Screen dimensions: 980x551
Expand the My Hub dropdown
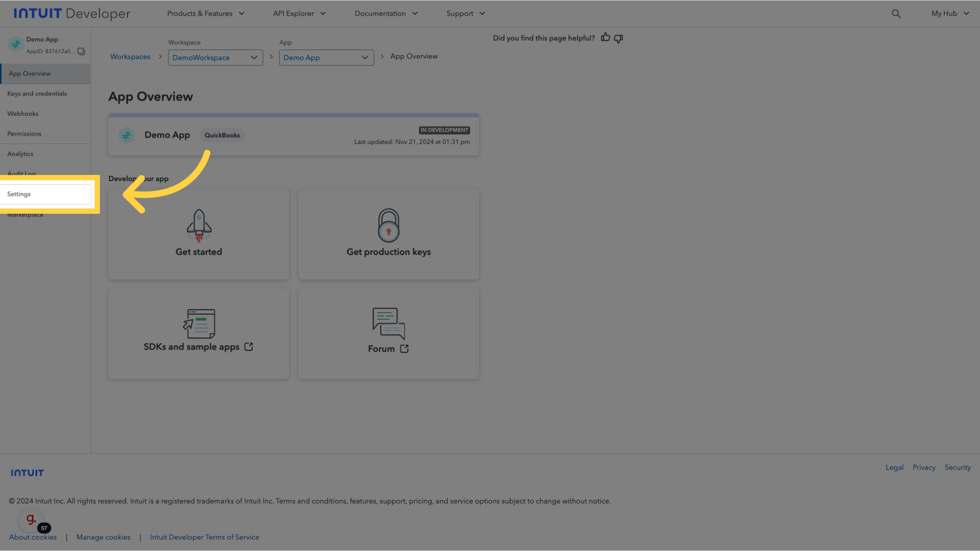[949, 13]
